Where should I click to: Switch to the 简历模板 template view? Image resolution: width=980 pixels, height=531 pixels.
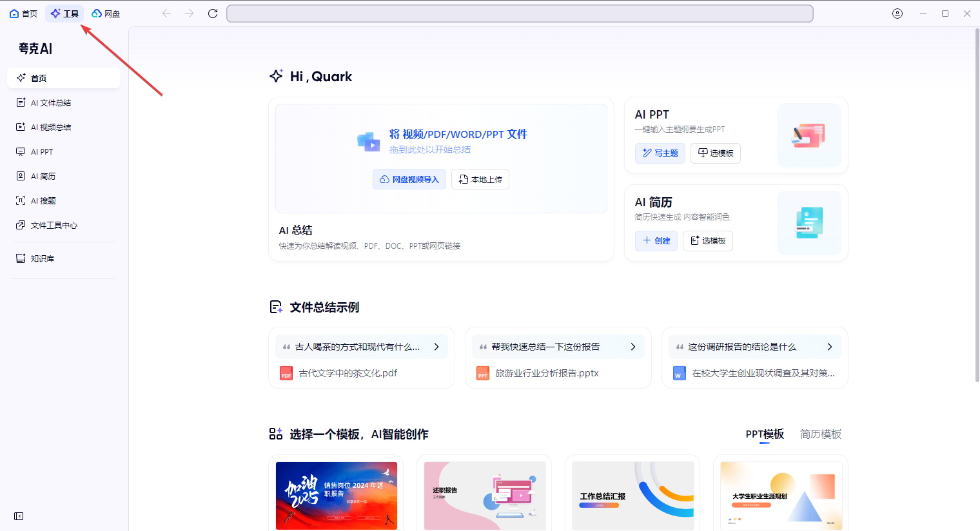820,434
